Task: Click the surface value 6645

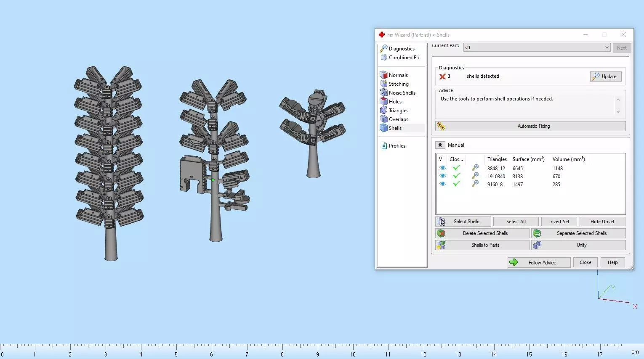Action: point(518,169)
